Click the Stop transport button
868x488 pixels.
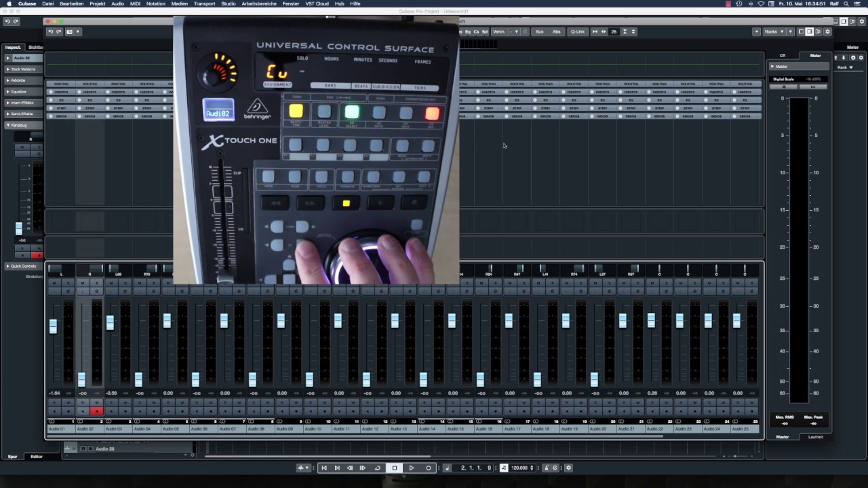pyautogui.click(x=395, y=468)
